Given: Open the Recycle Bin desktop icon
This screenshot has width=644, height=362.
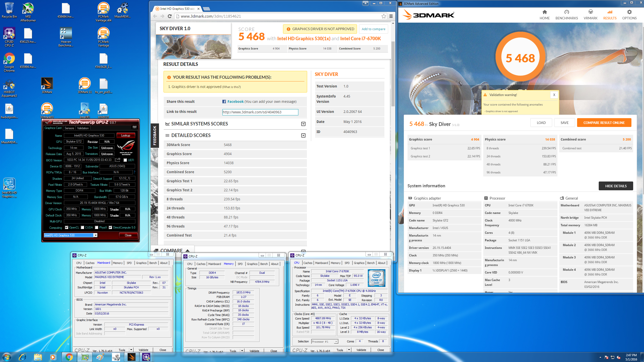Looking at the screenshot, I should (x=9, y=10).
